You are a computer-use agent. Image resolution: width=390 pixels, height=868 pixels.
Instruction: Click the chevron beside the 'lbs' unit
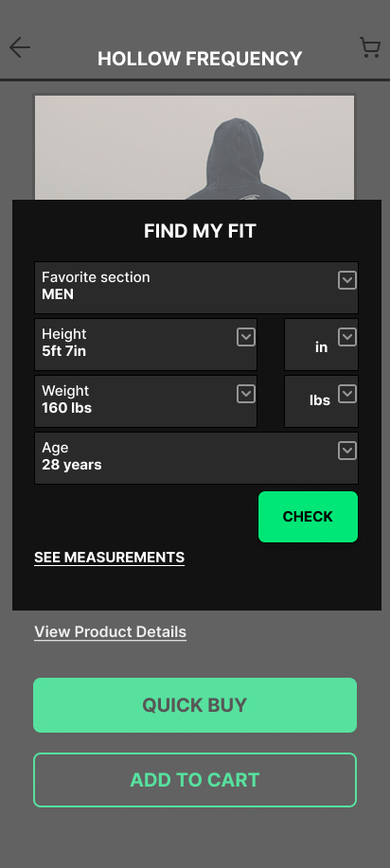coord(347,394)
